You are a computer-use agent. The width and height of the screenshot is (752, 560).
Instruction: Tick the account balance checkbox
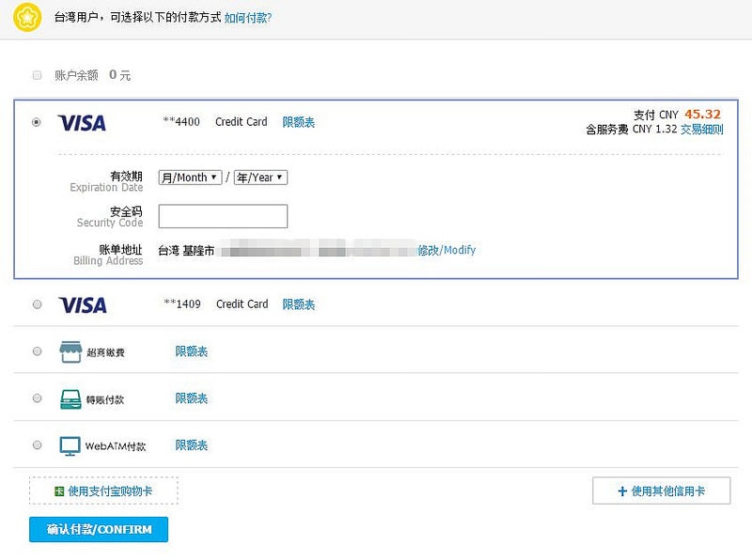pyautogui.click(x=38, y=75)
